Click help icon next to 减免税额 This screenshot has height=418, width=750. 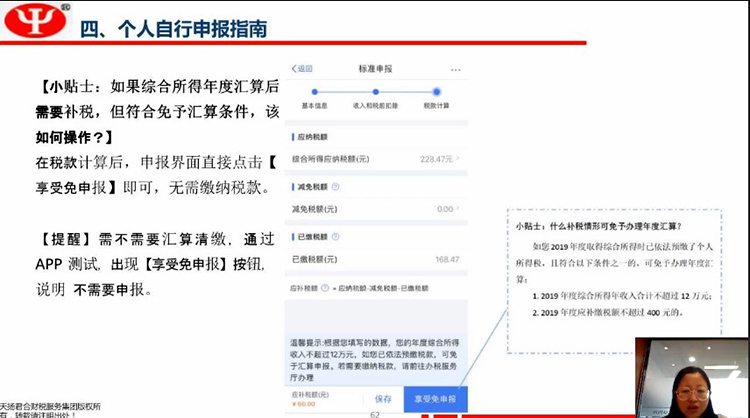pos(334,186)
